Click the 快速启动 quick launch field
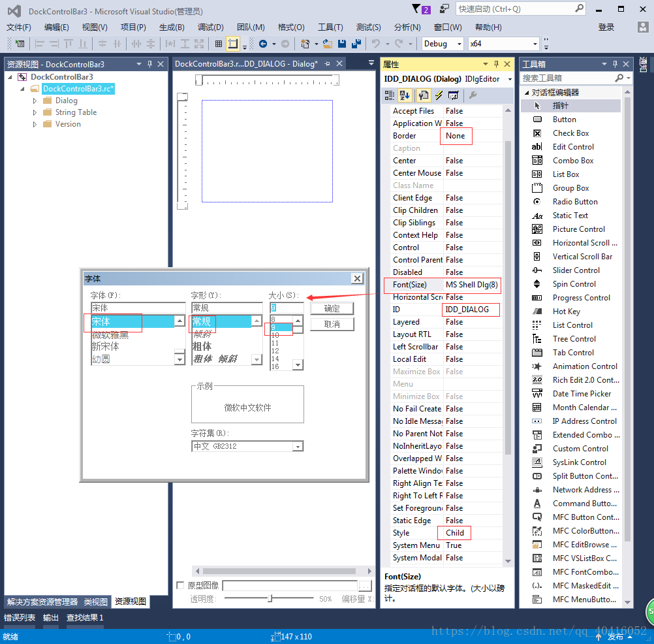Viewport: 654px width, 644px height. pyautogui.click(x=516, y=8)
